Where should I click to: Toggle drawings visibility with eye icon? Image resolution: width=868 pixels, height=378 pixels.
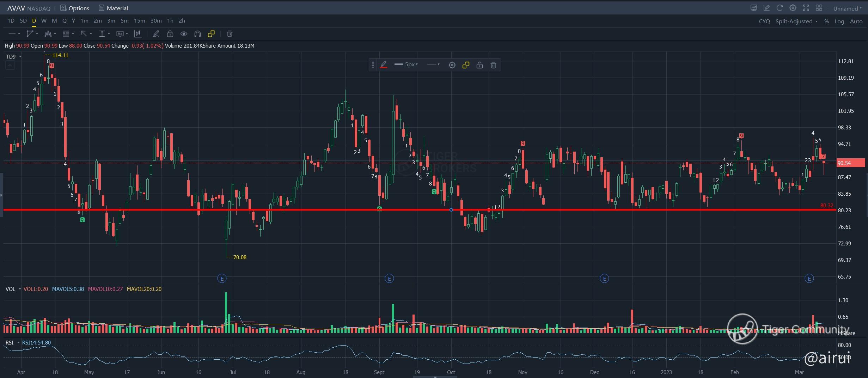184,34
